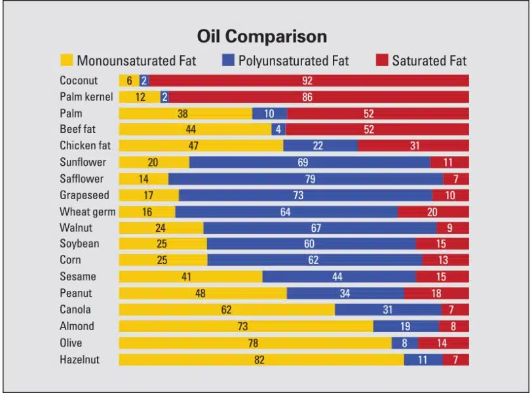Select the yellow 38 segment for Palm
The height and width of the screenshot is (393, 532).
coord(185,113)
